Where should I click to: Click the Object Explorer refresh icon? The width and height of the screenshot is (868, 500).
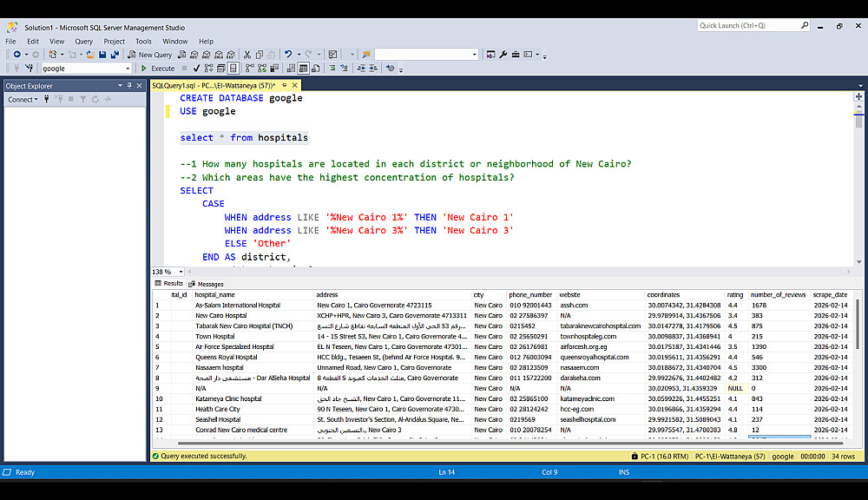[x=95, y=100]
